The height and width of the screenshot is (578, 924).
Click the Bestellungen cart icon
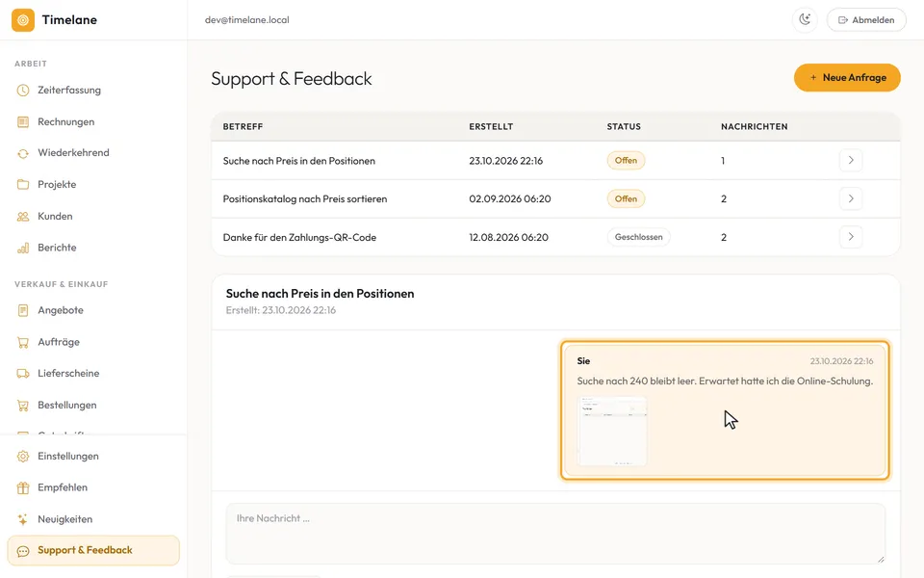point(23,406)
